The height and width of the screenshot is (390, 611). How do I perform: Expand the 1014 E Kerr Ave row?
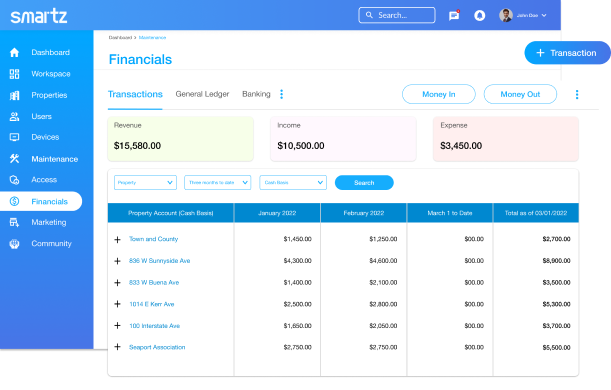pyautogui.click(x=117, y=304)
